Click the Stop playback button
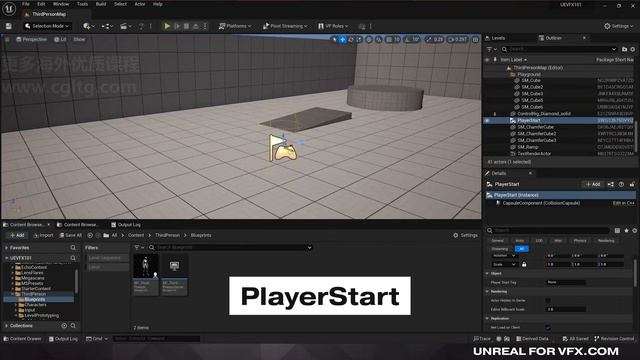This screenshot has width=640, height=360. (x=187, y=26)
